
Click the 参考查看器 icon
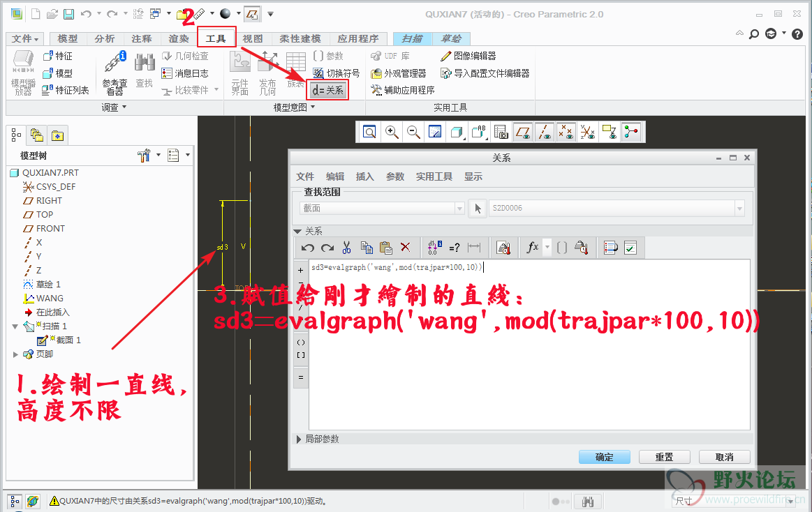coord(115,73)
